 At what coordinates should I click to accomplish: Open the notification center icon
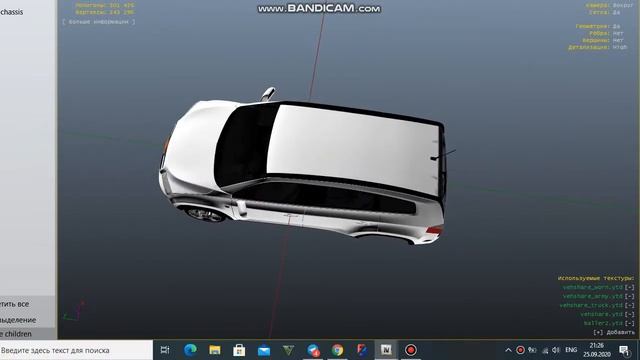pos(624,350)
